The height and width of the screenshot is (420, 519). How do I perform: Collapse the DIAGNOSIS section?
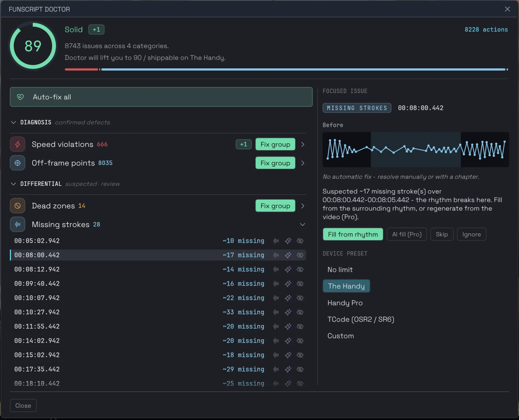pyautogui.click(x=13, y=122)
